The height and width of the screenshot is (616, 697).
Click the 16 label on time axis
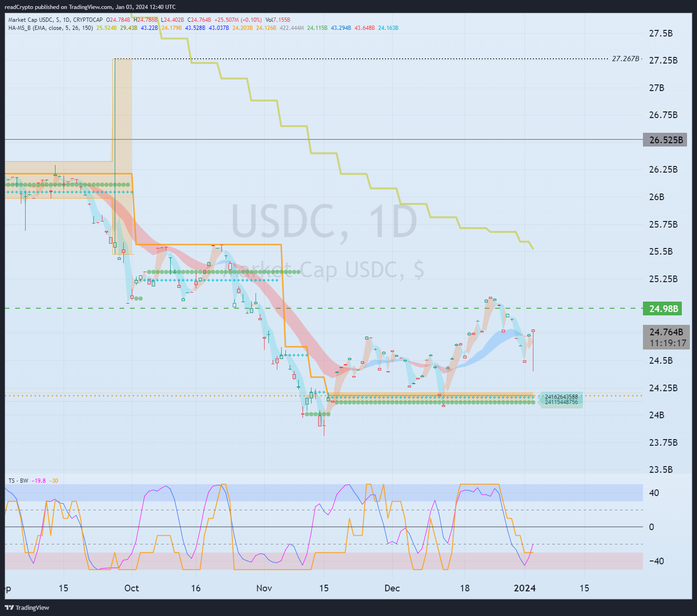(x=196, y=588)
